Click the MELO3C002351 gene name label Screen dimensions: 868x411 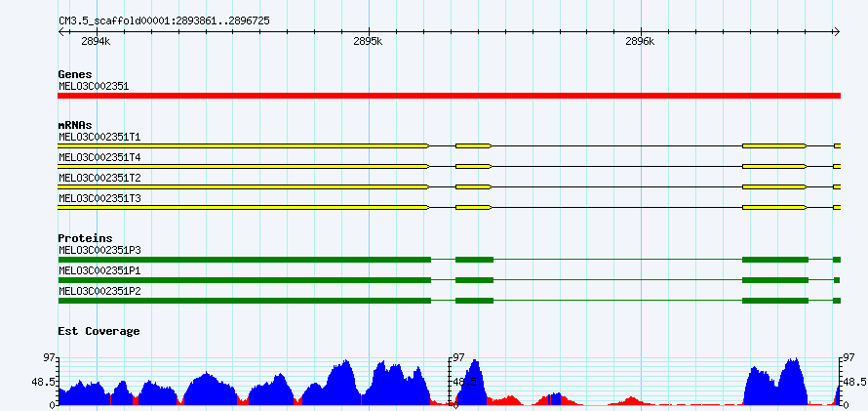(94, 87)
